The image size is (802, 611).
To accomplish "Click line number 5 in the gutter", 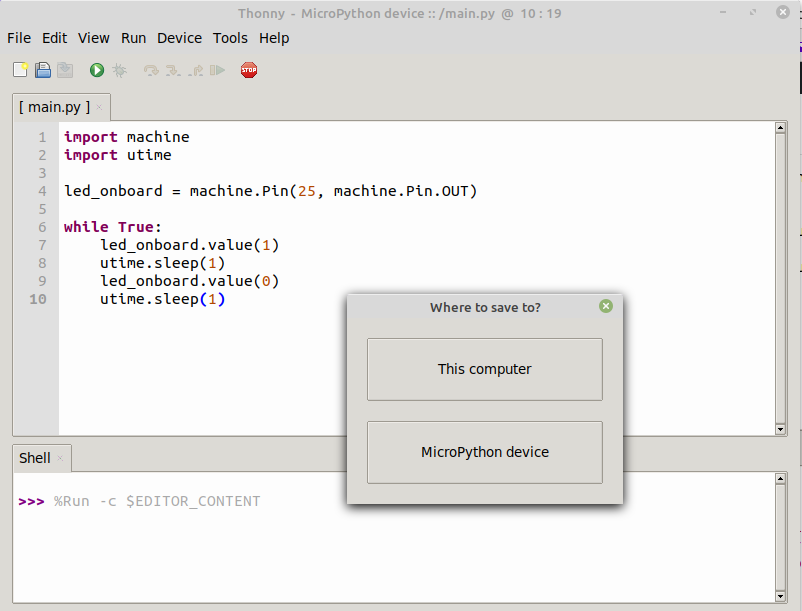I will pyautogui.click(x=42, y=209).
